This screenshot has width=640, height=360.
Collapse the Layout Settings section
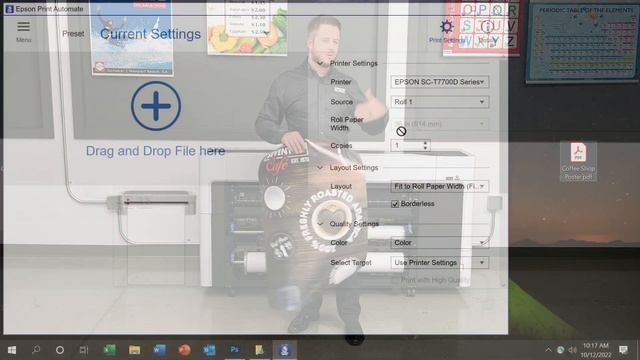coord(320,168)
